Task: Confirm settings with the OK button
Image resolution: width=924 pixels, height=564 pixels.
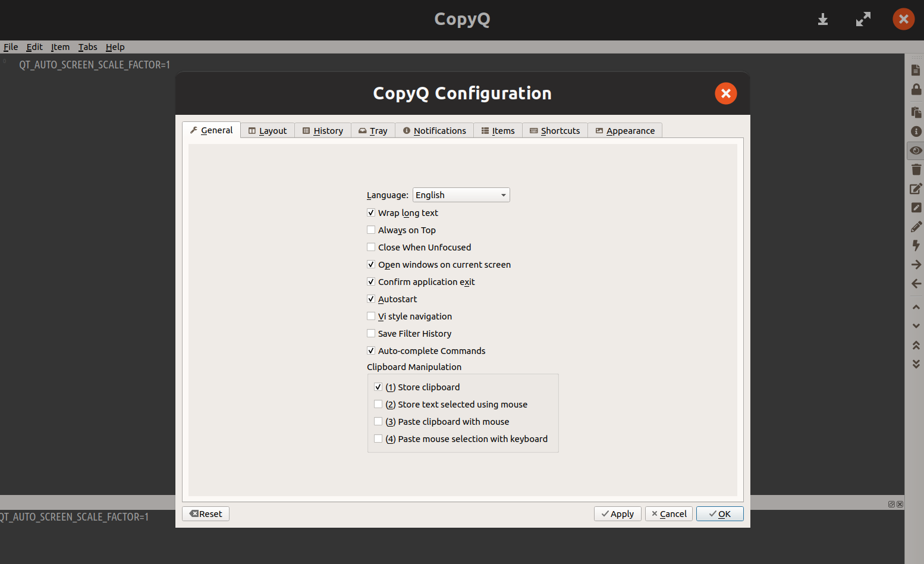Action: coord(719,513)
